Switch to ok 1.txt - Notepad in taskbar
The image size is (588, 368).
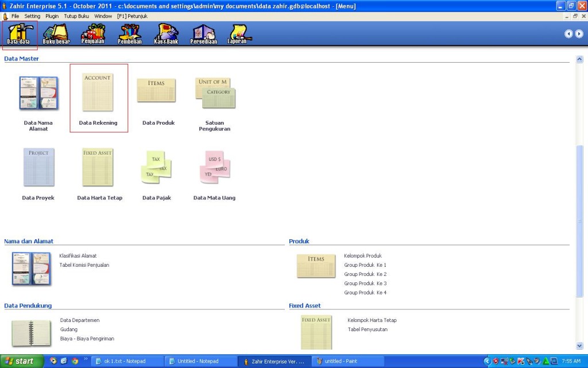pyautogui.click(x=126, y=361)
